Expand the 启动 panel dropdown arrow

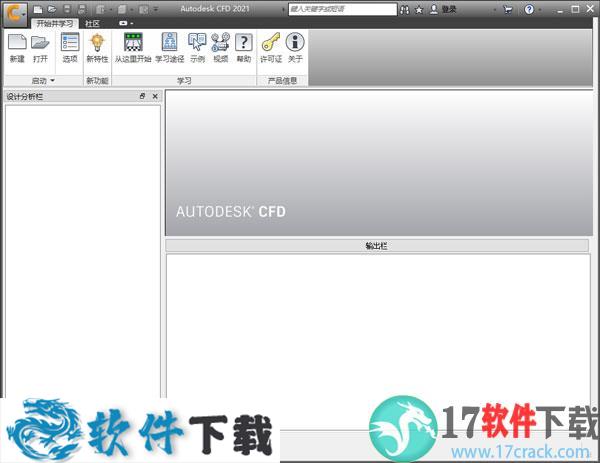click(x=52, y=80)
